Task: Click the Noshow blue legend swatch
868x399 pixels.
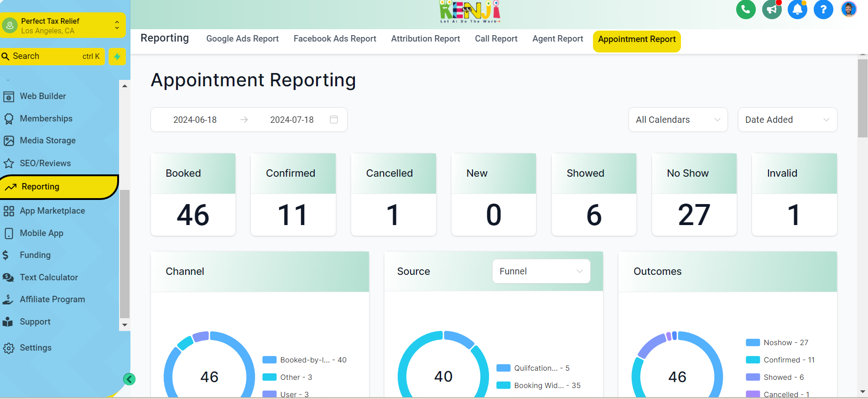Action: point(753,342)
